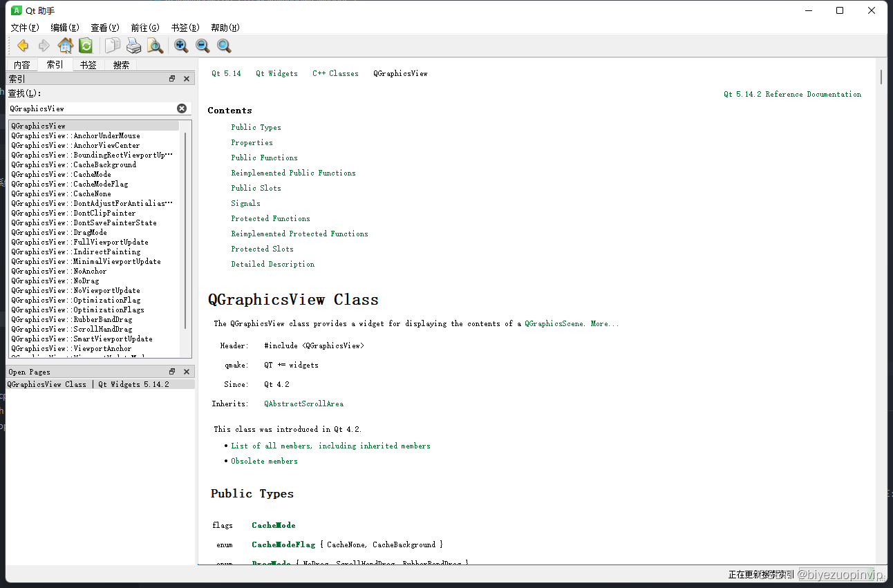This screenshot has height=588, width=893.
Task: Select QGraphicsView Class open page
Action: click(100, 384)
